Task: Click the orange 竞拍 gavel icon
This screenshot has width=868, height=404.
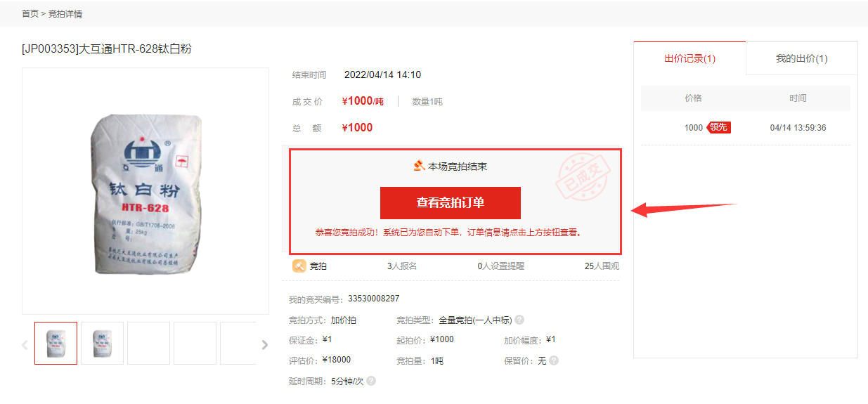Action: click(x=299, y=266)
